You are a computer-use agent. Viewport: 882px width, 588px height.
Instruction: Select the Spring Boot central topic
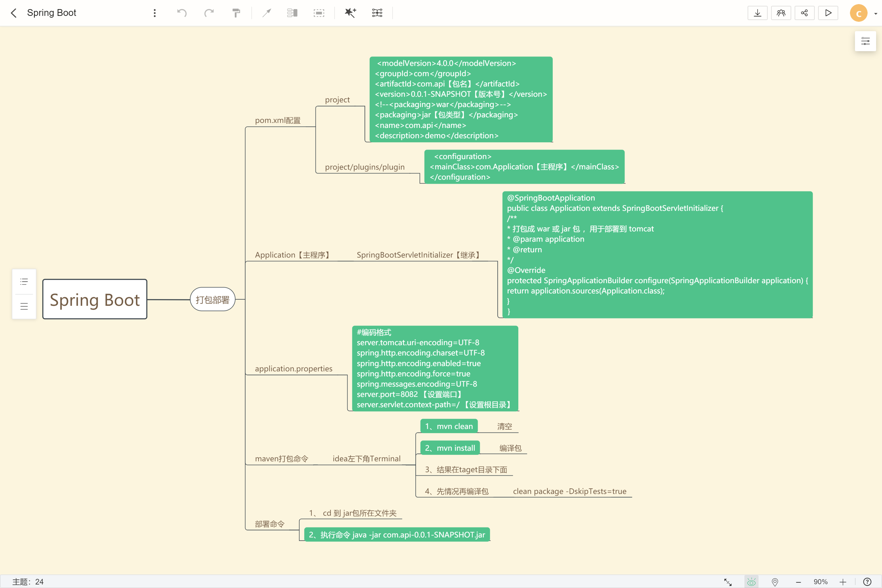[x=95, y=299]
